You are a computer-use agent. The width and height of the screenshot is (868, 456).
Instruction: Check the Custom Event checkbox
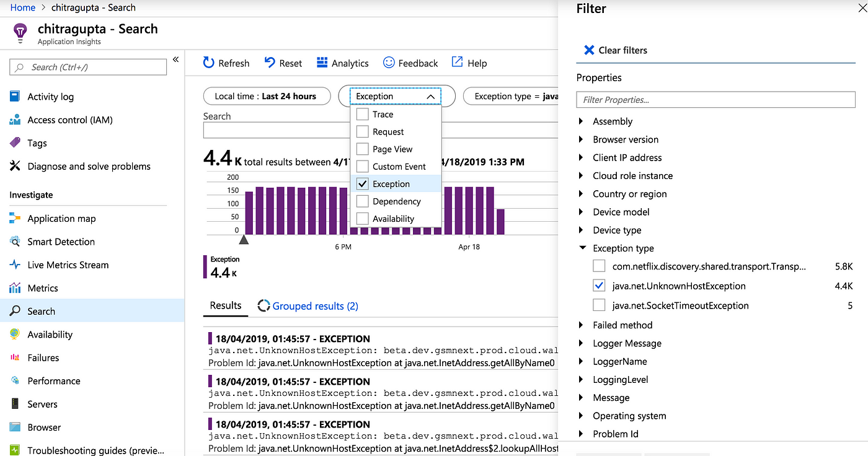click(362, 166)
